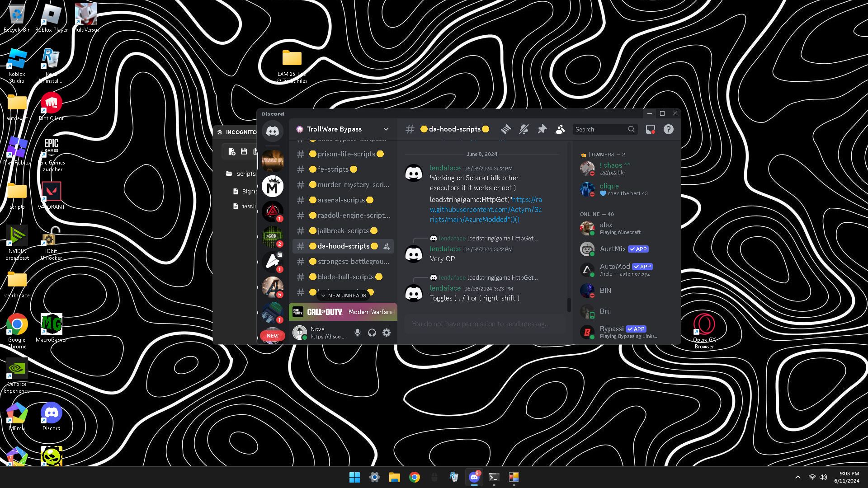Toggle deafen headphones button
Image resolution: width=868 pixels, height=488 pixels.
(x=372, y=333)
